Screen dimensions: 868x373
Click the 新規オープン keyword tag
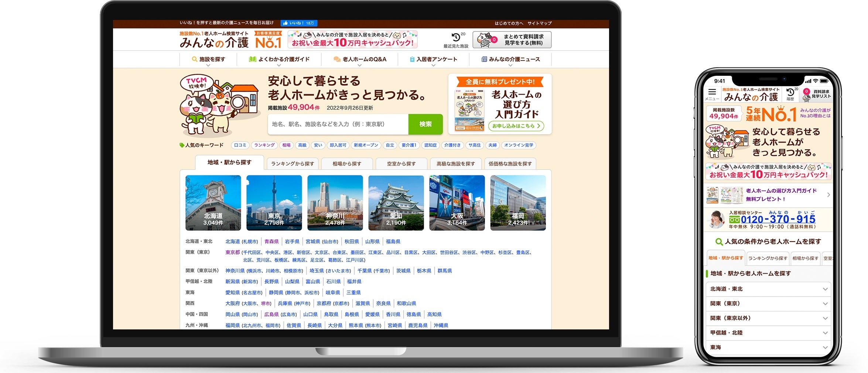[366, 146]
